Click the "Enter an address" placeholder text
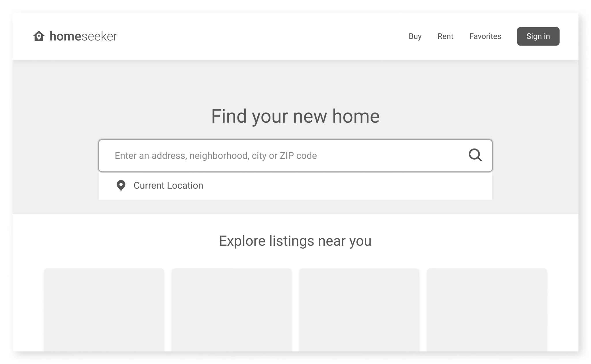The width and height of the screenshot is (591, 364). coord(216,156)
